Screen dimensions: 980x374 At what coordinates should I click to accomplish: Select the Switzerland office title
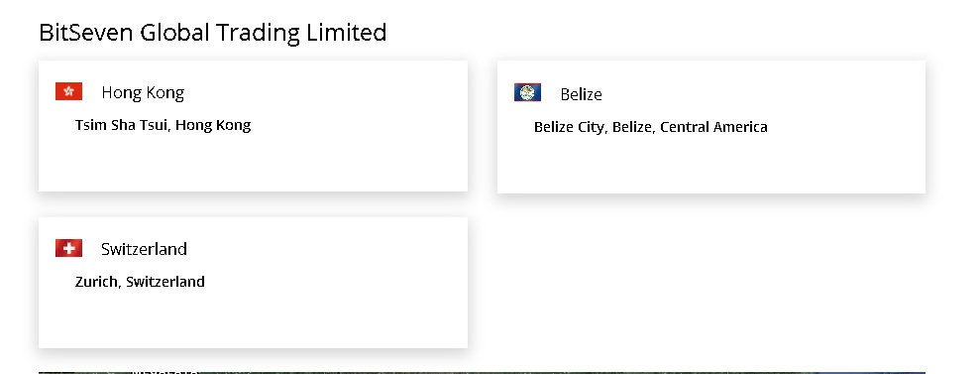144,249
